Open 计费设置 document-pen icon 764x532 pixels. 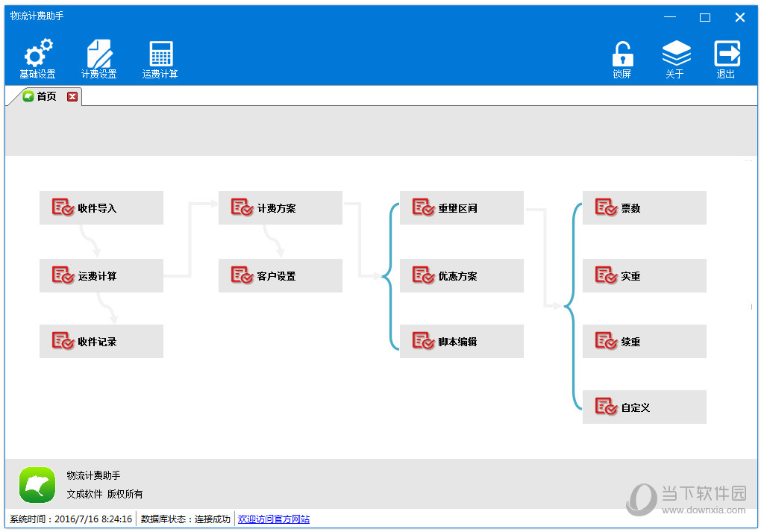(x=99, y=53)
